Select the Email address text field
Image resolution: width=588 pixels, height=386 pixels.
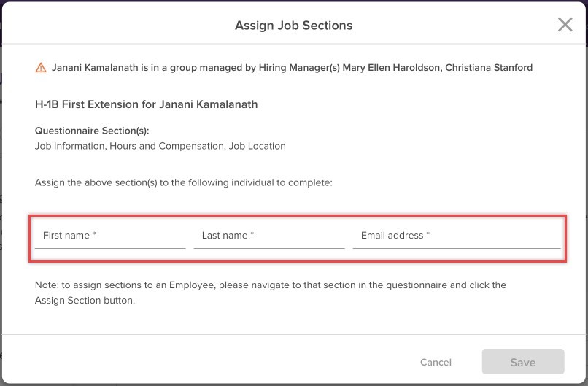point(456,236)
